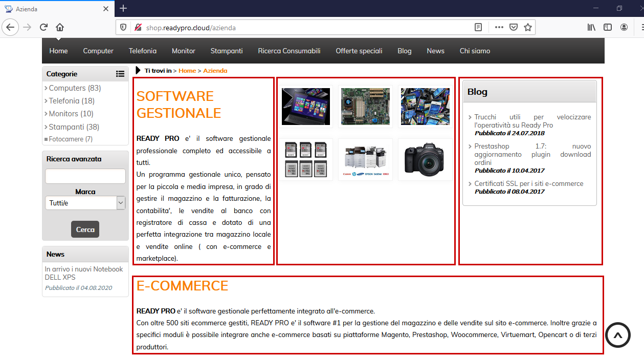Open Offerte speciali menu item

359,51
